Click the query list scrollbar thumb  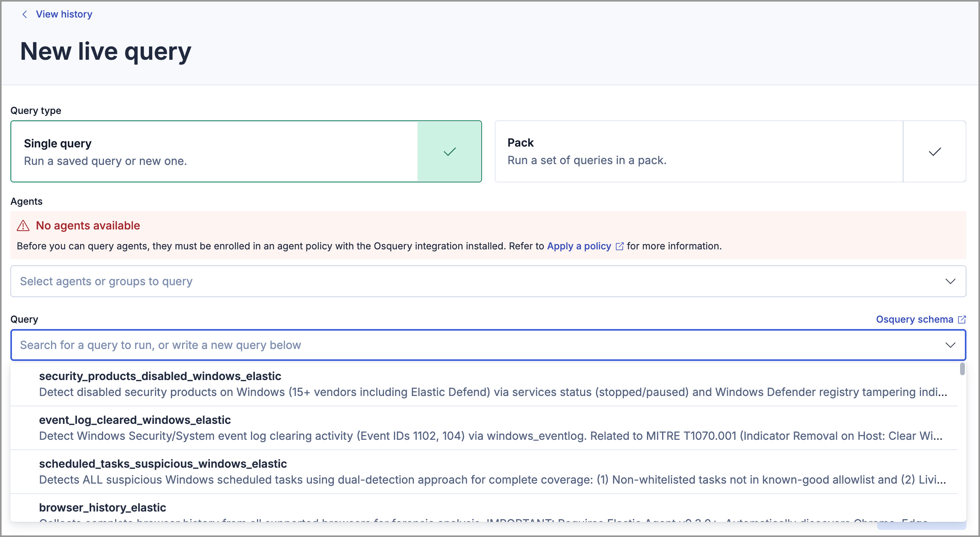[962, 369]
